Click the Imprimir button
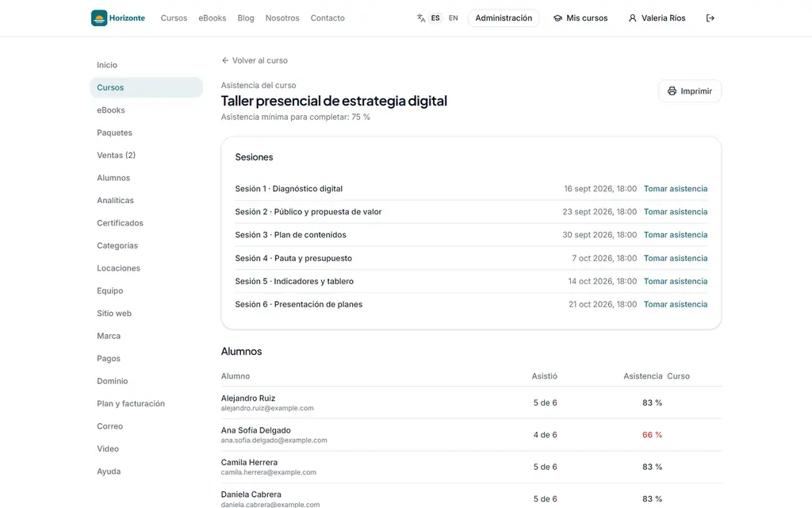Viewport: 812px width, 508px height. [690, 91]
